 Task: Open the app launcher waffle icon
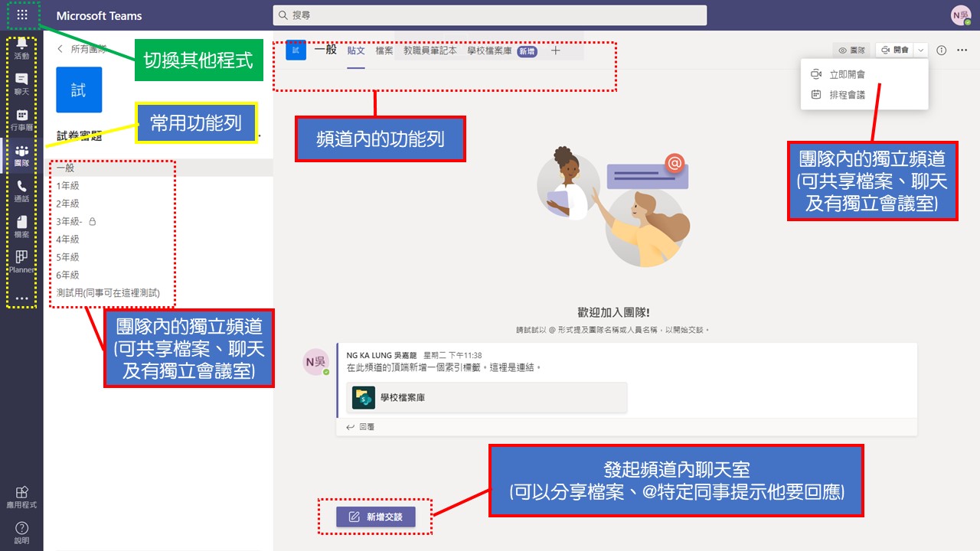tap(21, 15)
